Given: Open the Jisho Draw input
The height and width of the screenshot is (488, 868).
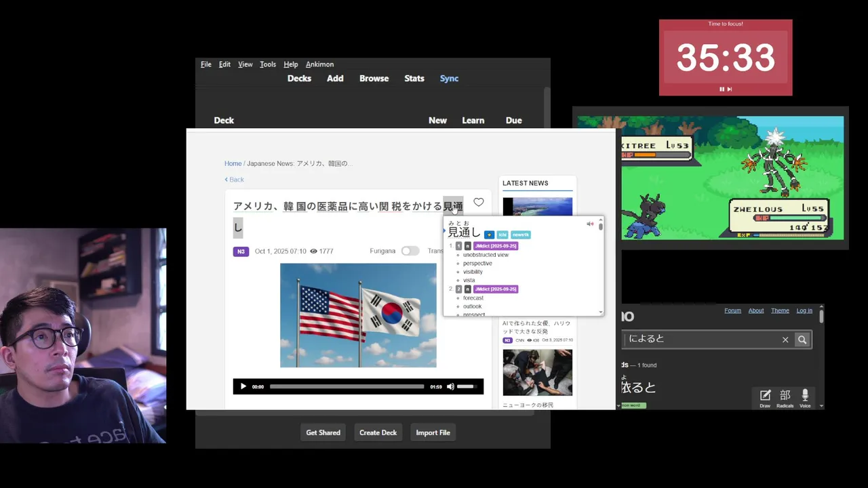Looking at the screenshot, I should tap(765, 398).
